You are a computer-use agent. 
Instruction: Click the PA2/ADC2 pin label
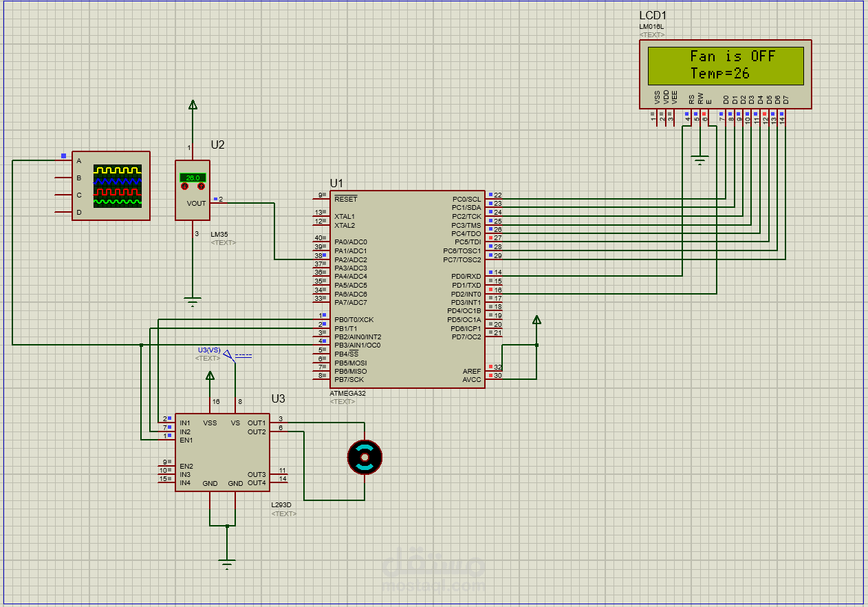(351, 259)
